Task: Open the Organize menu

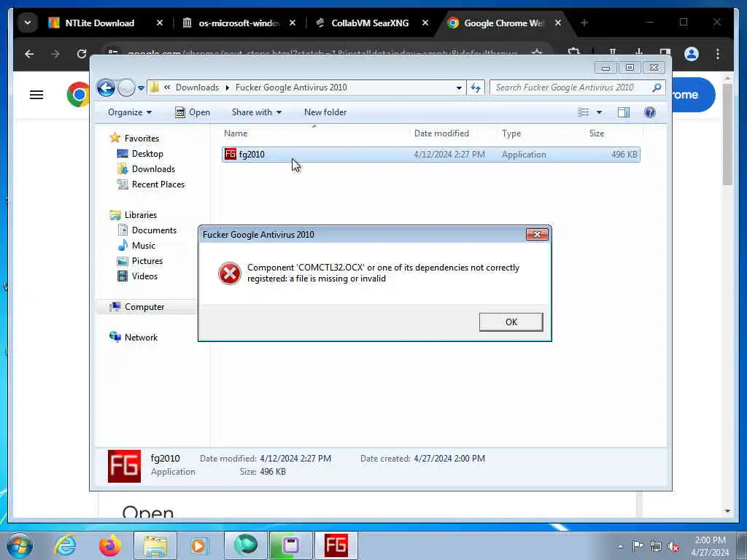Action: (130, 112)
